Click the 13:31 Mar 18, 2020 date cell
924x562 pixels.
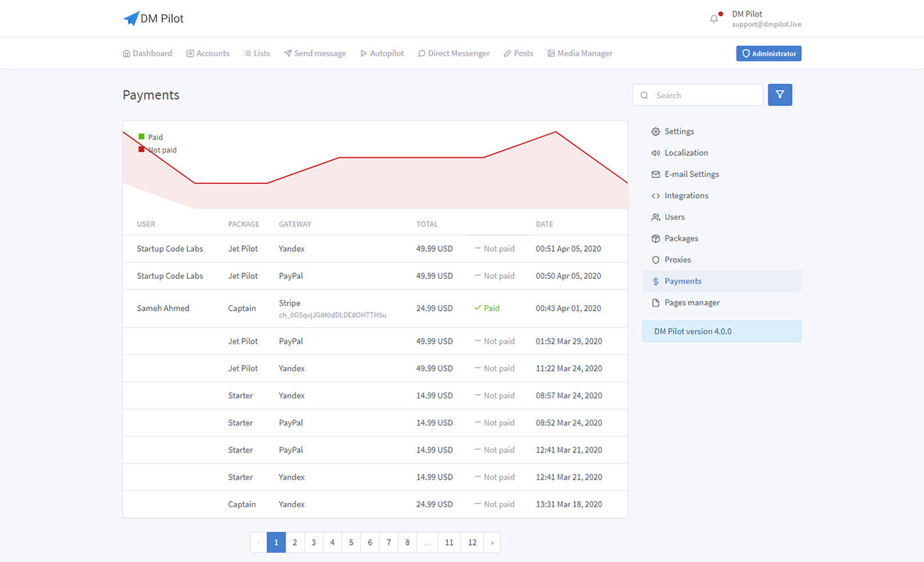(x=569, y=504)
